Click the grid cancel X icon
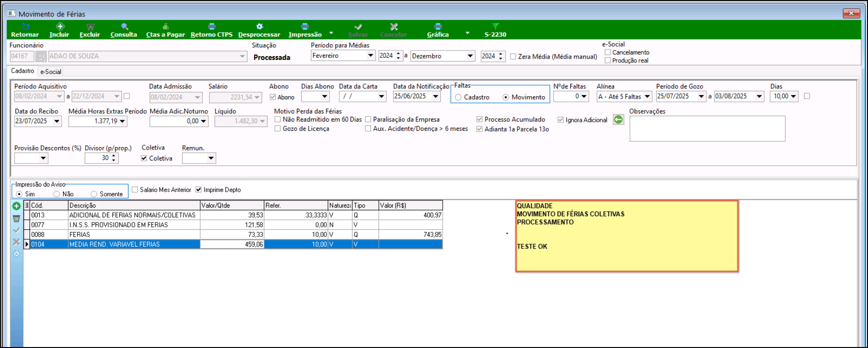This screenshot has height=348, width=868. (16, 242)
